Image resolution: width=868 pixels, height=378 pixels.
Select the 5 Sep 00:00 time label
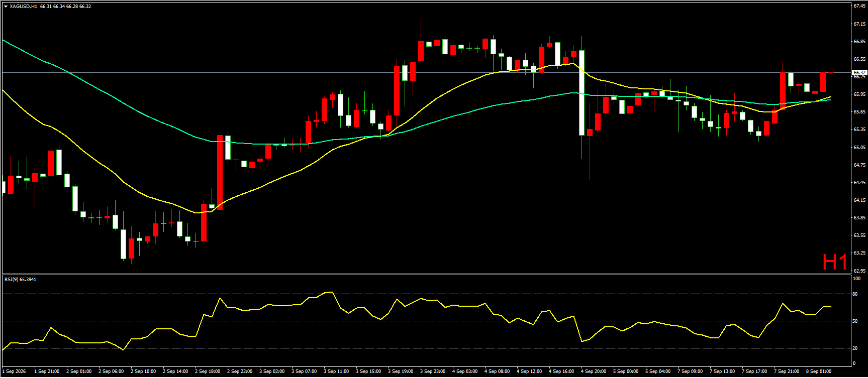point(626,371)
